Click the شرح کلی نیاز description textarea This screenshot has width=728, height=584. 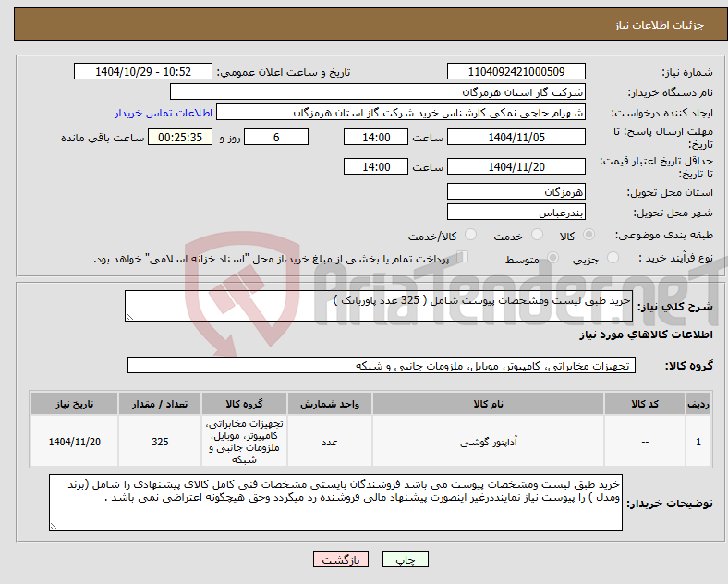pyautogui.click(x=379, y=306)
